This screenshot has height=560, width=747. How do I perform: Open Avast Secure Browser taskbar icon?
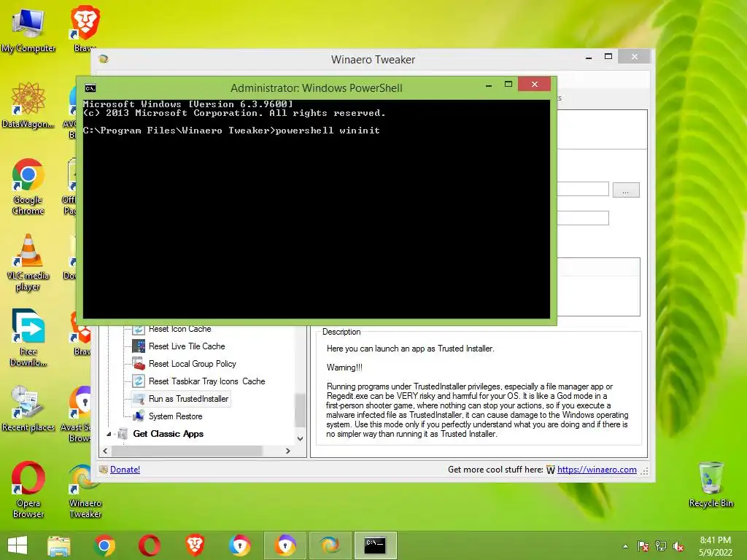(285, 545)
